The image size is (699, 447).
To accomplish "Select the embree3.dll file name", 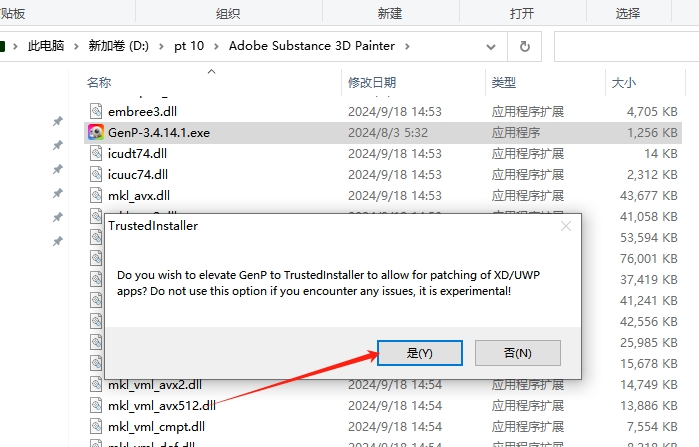I will point(142,111).
